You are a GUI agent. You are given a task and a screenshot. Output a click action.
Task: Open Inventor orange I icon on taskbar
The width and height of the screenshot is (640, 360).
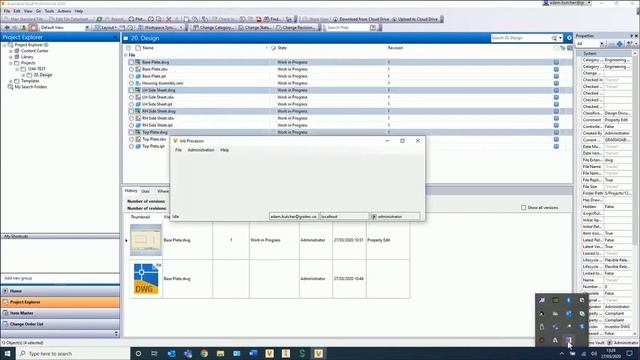(286, 353)
